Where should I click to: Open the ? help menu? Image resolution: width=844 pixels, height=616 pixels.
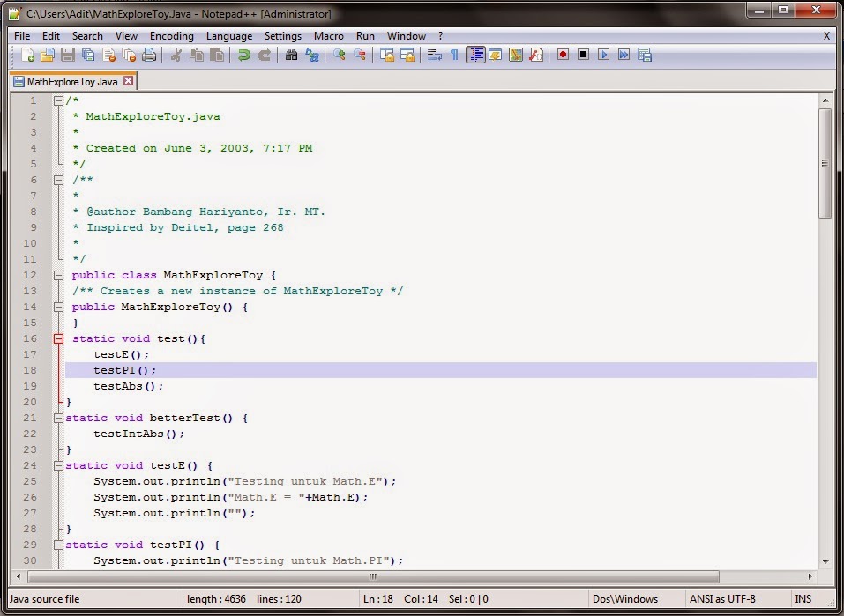[440, 36]
